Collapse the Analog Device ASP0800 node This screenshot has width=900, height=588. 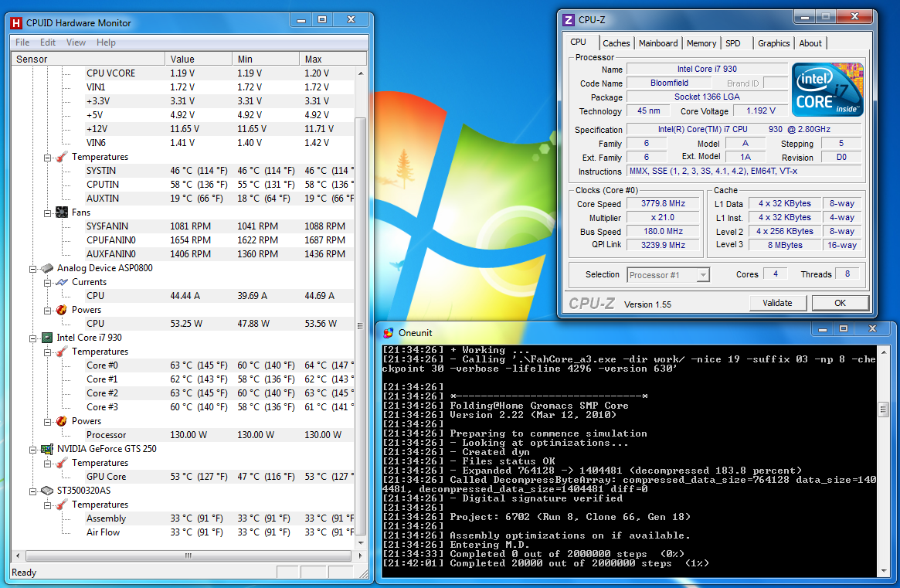pos(32,269)
